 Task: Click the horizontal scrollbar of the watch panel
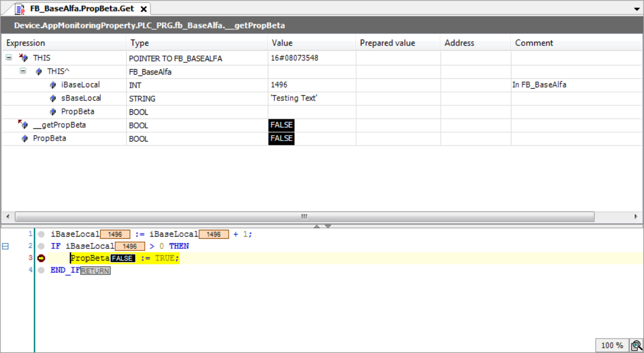[x=304, y=216]
